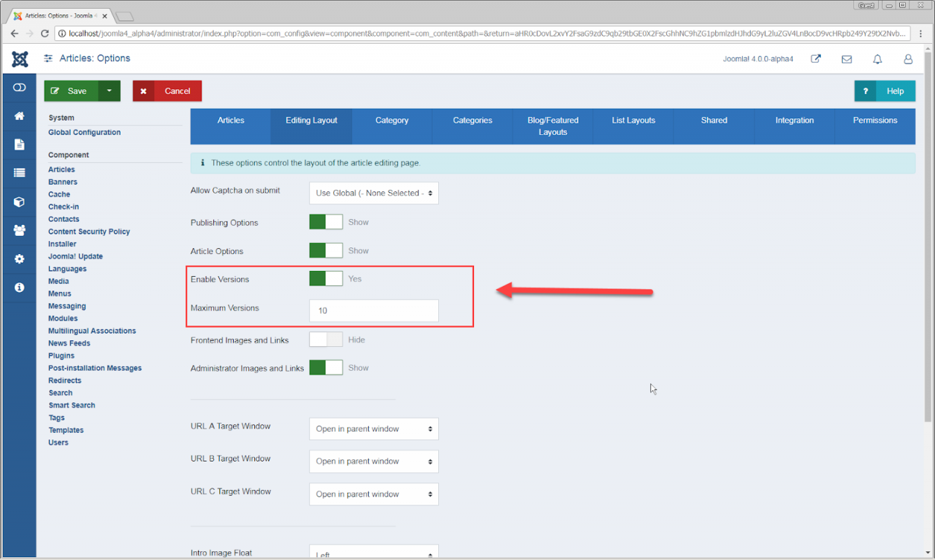Edit the Maximum Versions field
Image resolution: width=935 pixels, height=560 pixels.
click(373, 310)
